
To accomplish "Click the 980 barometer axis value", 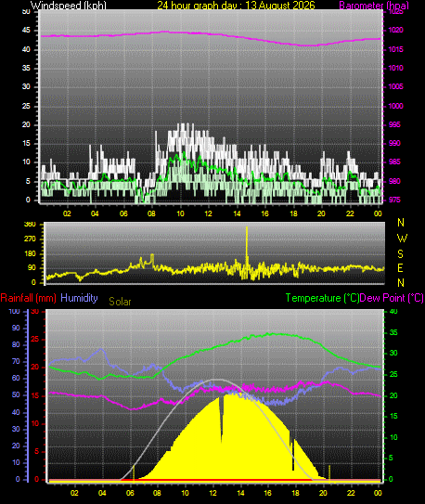I will 394,181.
